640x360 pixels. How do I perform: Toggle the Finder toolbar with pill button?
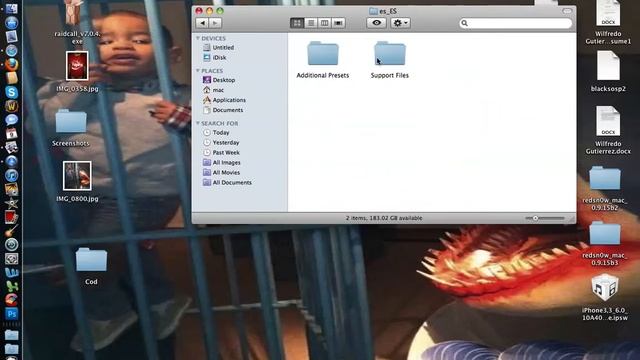click(567, 11)
